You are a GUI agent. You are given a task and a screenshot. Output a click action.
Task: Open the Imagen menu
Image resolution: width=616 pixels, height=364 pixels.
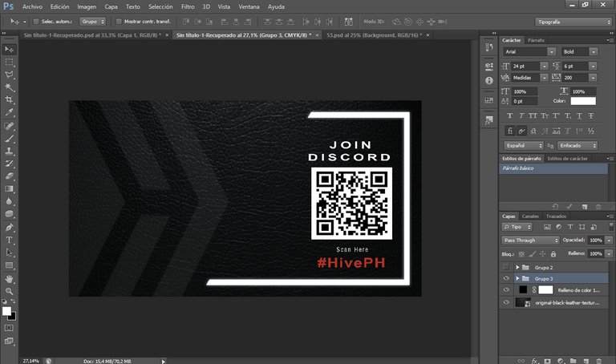(87, 6)
